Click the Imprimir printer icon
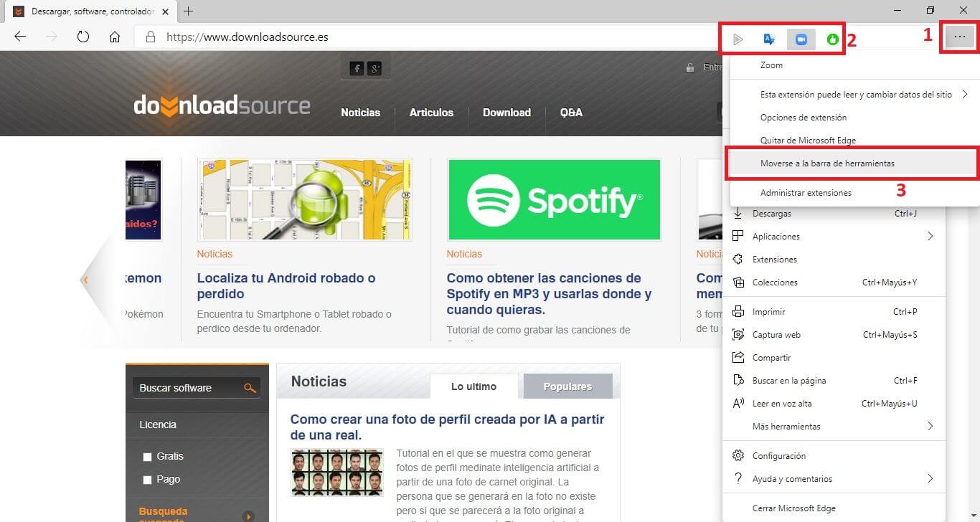 pyautogui.click(x=738, y=312)
